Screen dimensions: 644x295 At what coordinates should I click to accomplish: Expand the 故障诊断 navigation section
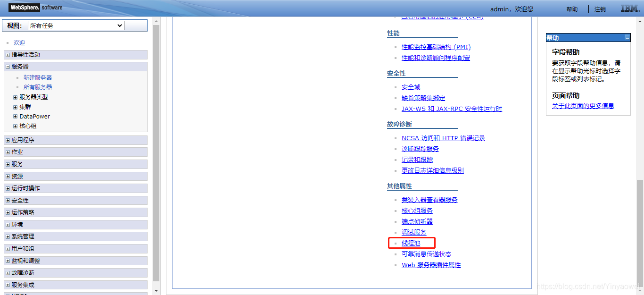point(8,273)
